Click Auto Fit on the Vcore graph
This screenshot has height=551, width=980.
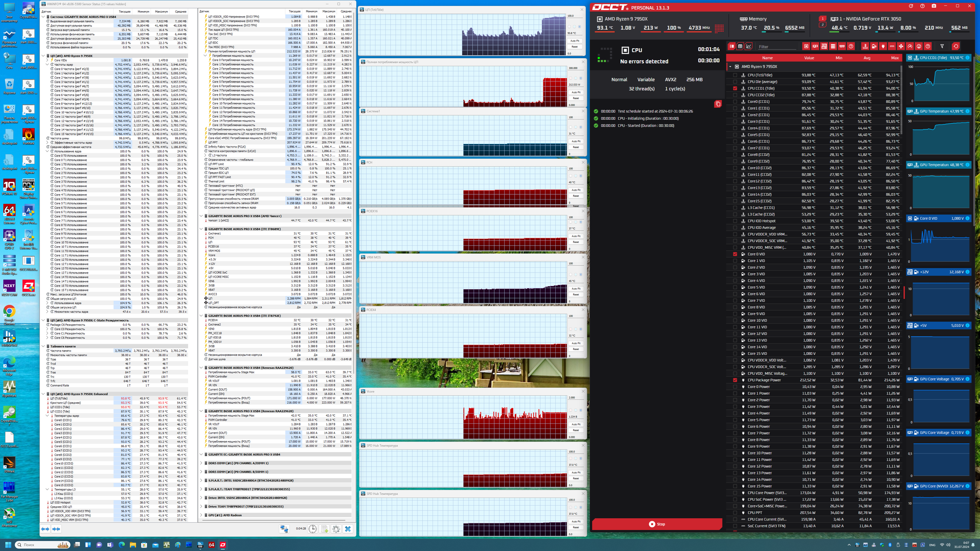point(576,424)
